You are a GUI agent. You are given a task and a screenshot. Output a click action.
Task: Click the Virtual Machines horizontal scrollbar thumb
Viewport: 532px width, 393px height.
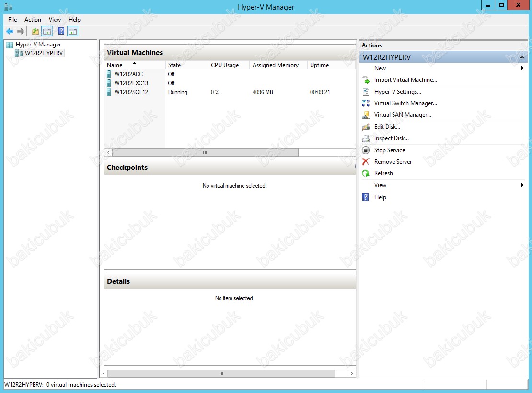205,152
